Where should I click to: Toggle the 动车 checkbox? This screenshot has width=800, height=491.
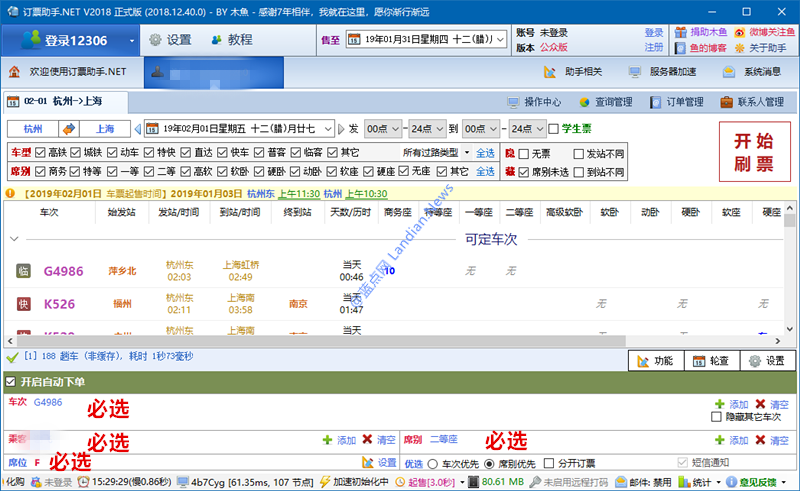pyautogui.click(x=112, y=152)
